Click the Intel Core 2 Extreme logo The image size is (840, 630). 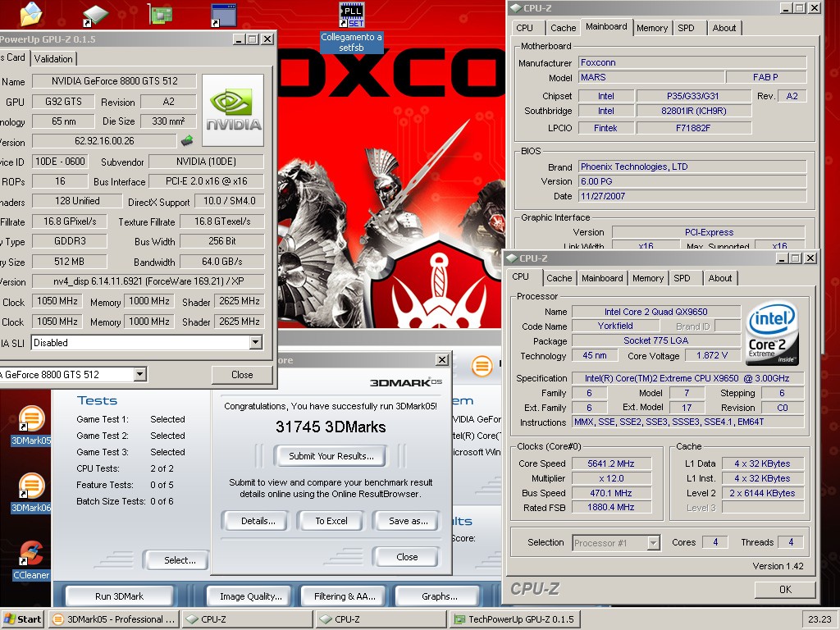click(x=771, y=334)
